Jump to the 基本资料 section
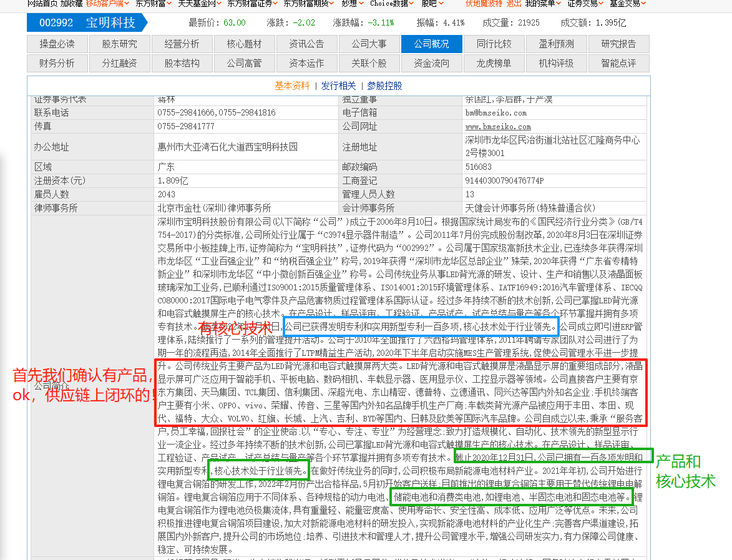This screenshot has width=732, height=560. point(292,86)
